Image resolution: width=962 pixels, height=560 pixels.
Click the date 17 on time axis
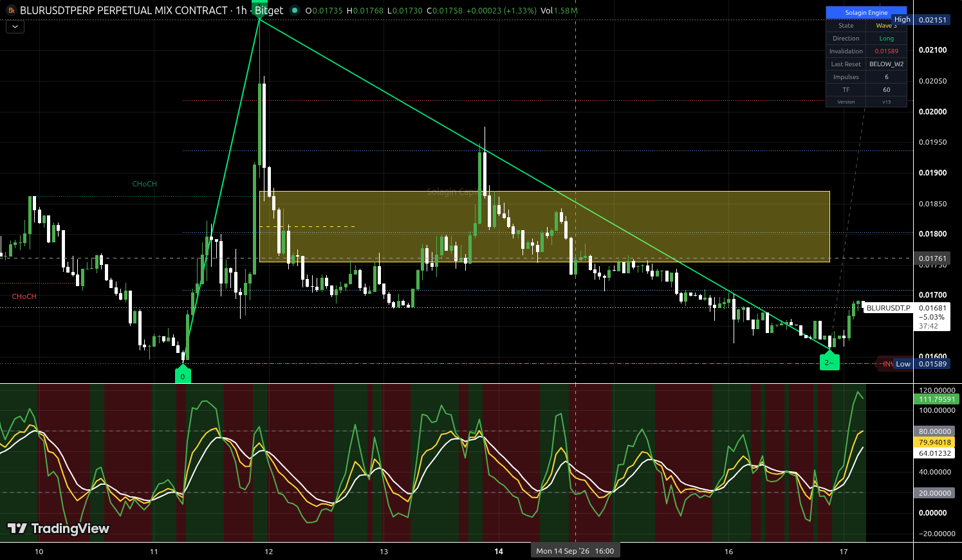(844, 552)
